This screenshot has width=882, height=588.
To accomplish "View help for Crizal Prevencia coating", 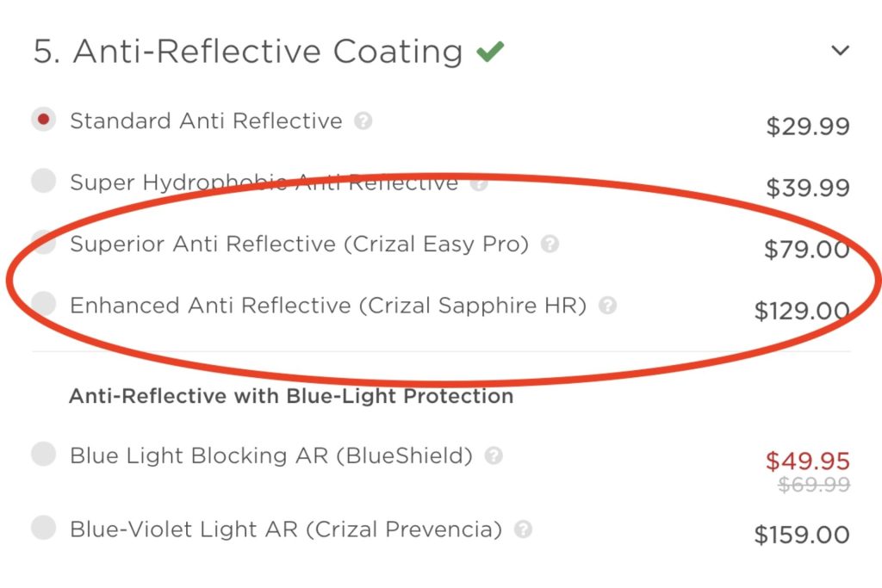I will 525,530.
